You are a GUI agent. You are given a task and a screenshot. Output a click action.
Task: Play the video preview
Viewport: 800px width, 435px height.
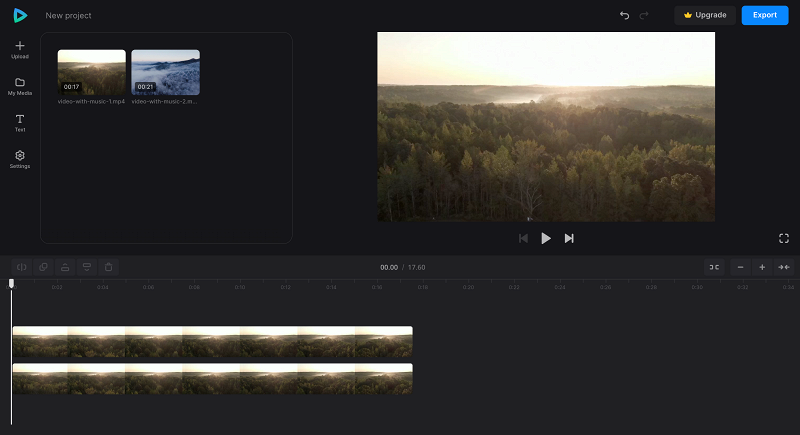(x=546, y=238)
